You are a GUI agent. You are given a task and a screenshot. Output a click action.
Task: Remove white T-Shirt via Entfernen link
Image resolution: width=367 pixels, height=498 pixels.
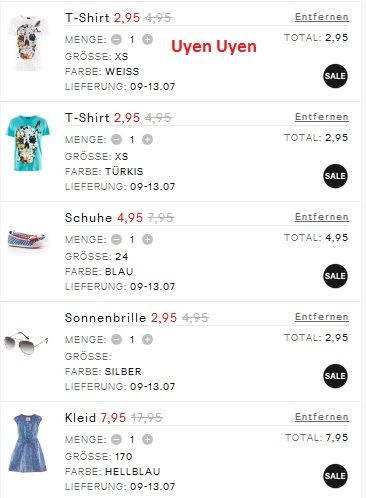point(322,17)
